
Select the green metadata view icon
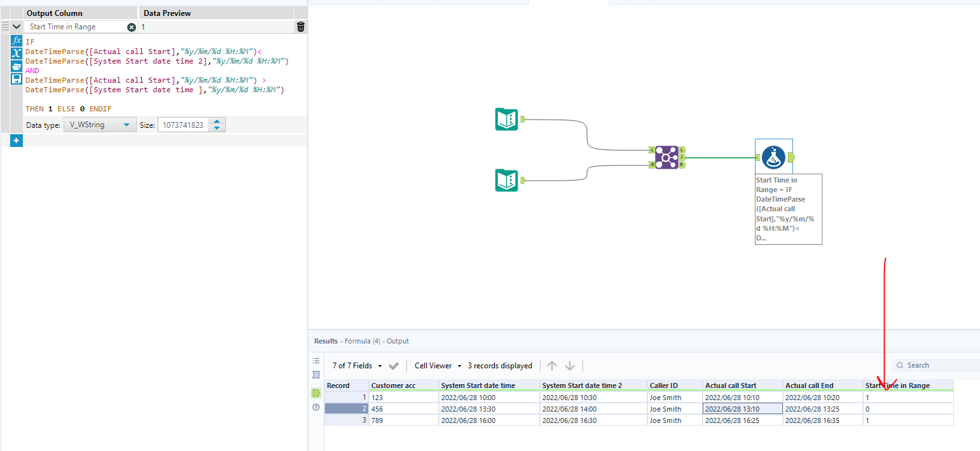[x=316, y=393]
